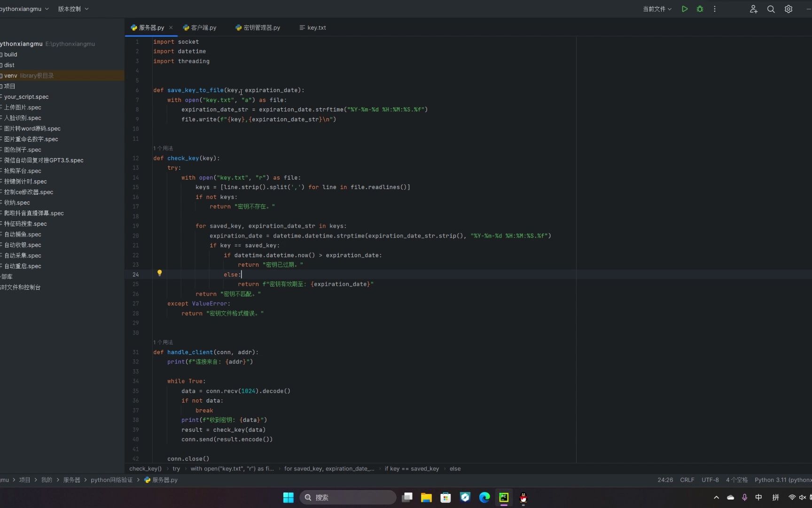Open the 4 个空格 indent settings
The width and height of the screenshot is (812, 508).
pos(737,480)
